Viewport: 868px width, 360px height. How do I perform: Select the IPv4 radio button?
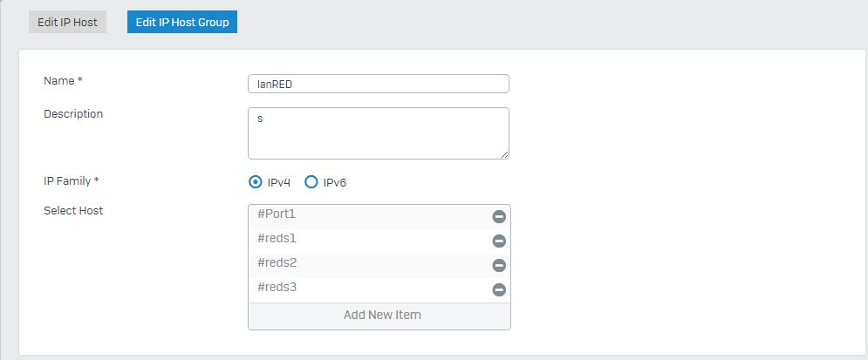[x=256, y=182]
